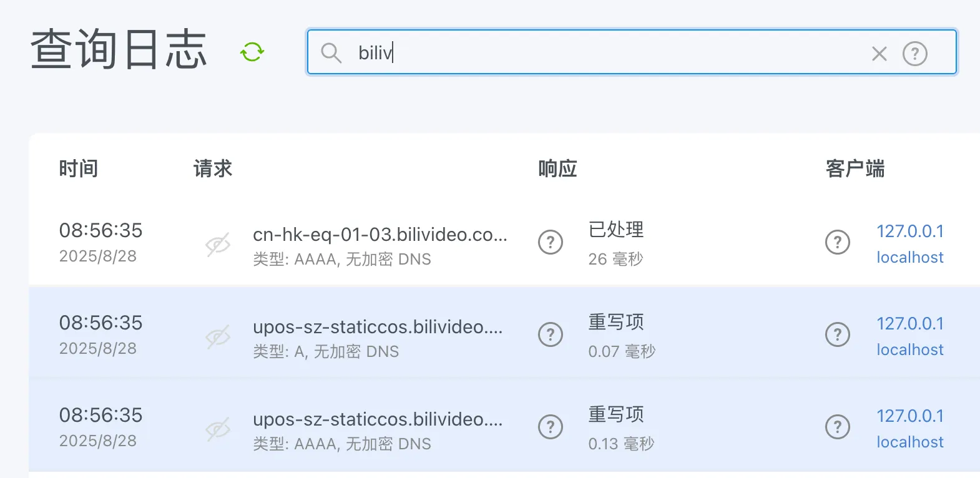Open client info icon in first row
This screenshot has width=980, height=478.
point(837,242)
